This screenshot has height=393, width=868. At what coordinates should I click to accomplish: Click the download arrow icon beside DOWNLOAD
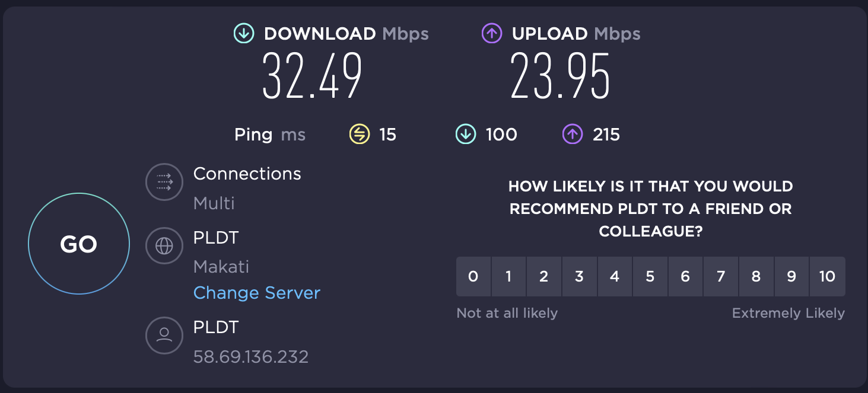[x=243, y=34]
